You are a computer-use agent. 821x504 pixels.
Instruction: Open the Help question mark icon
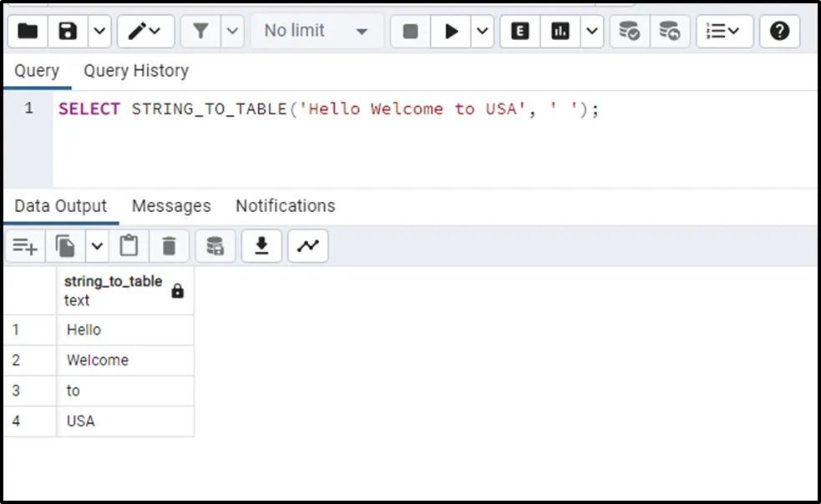[x=779, y=31]
